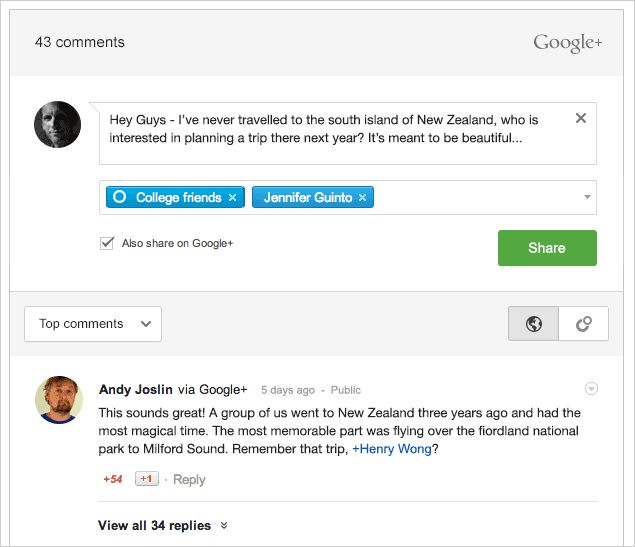This screenshot has height=547, width=635.
Task: Toggle Also share on Google+ checkbox
Action: (107, 243)
